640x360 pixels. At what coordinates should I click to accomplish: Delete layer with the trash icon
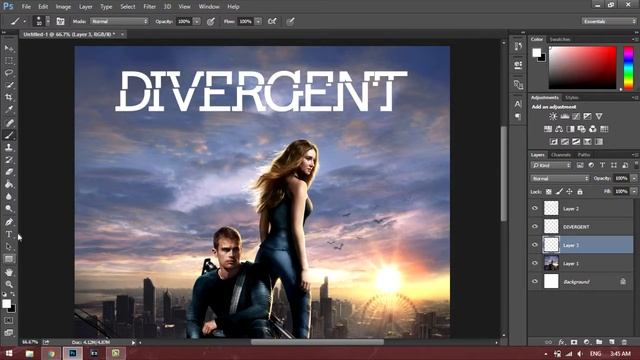624,342
